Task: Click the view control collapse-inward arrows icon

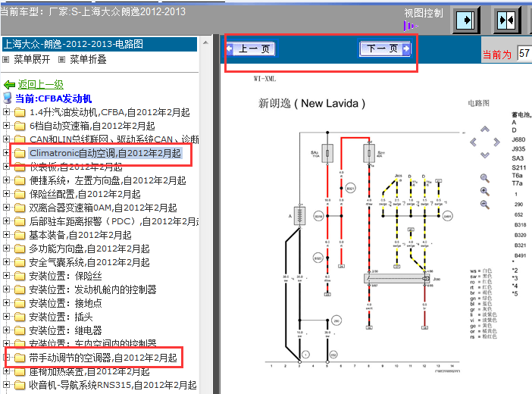Action: pos(506,20)
